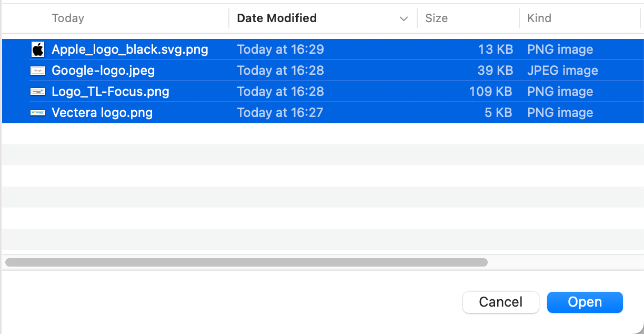This screenshot has width=644, height=334.
Task: Open the selected files with Open button
Action: pyautogui.click(x=585, y=302)
